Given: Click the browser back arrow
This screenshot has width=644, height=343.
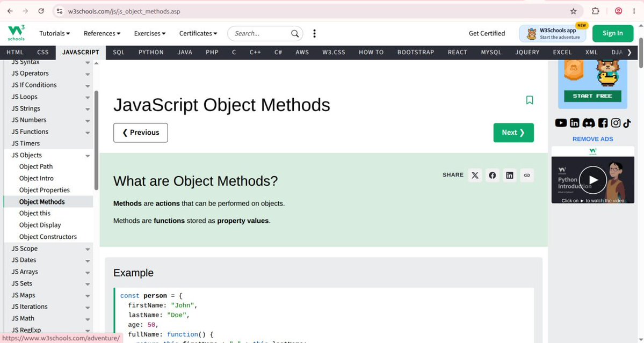Looking at the screenshot, I should 10,11.
